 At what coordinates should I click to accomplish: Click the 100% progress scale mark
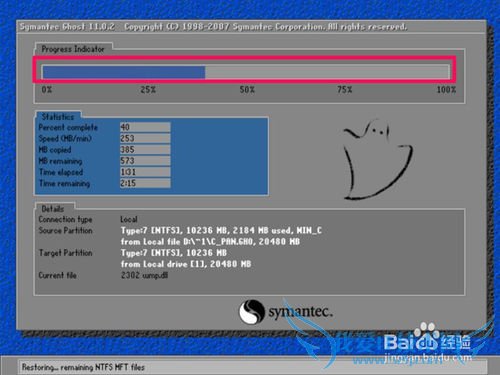click(x=446, y=90)
